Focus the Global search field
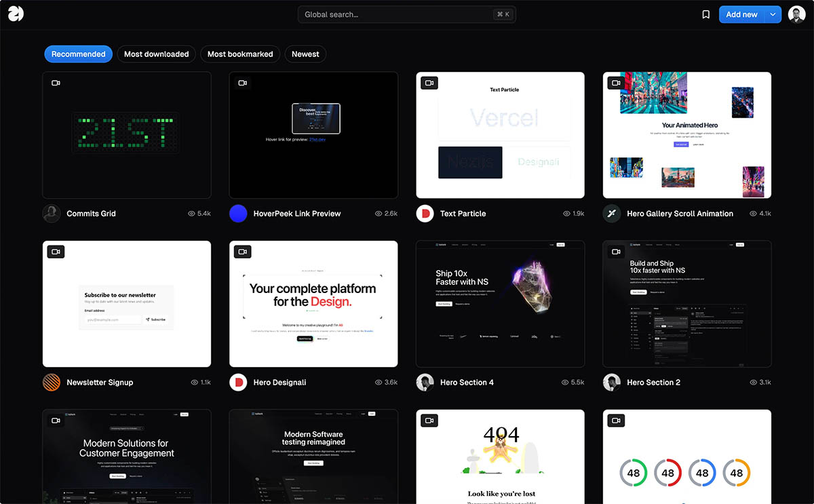The image size is (814, 504). click(x=397, y=14)
